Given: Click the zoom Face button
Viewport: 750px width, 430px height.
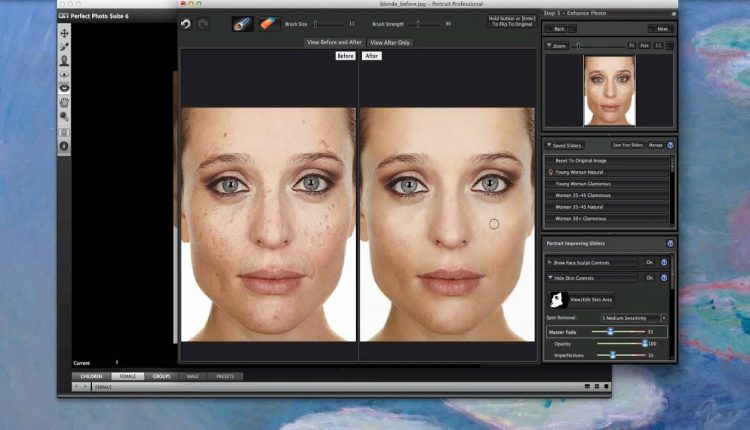Looking at the screenshot, I should click(645, 45).
